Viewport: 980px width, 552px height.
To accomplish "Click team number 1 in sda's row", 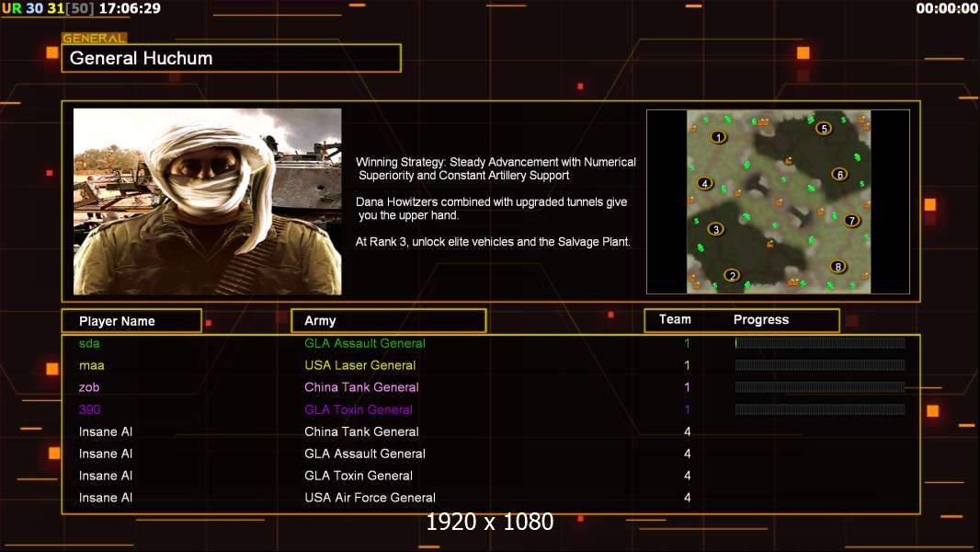I will pyautogui.click(x=687, y=343).
